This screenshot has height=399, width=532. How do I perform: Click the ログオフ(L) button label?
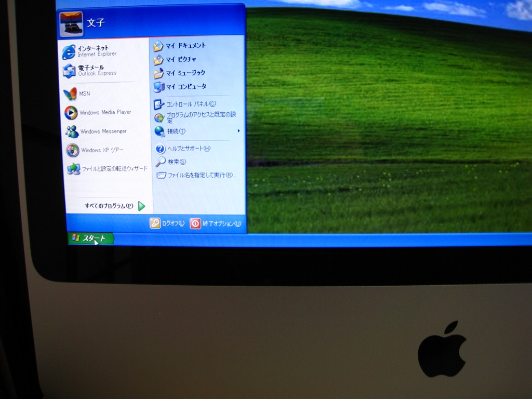(173, 223)
